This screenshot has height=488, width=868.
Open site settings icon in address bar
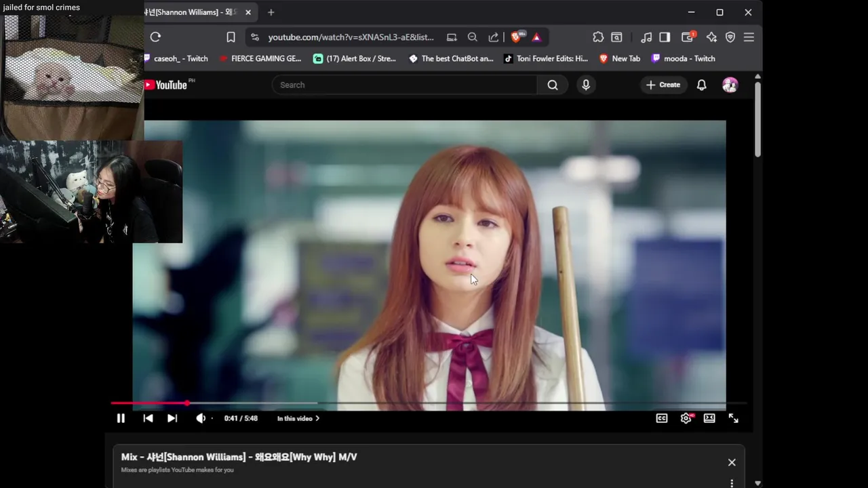coord(255,37)
